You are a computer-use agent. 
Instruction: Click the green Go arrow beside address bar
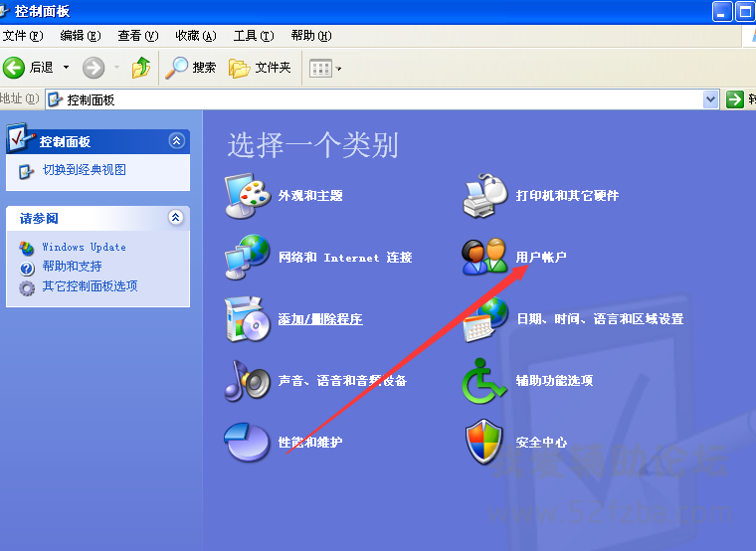pos(735,99)
